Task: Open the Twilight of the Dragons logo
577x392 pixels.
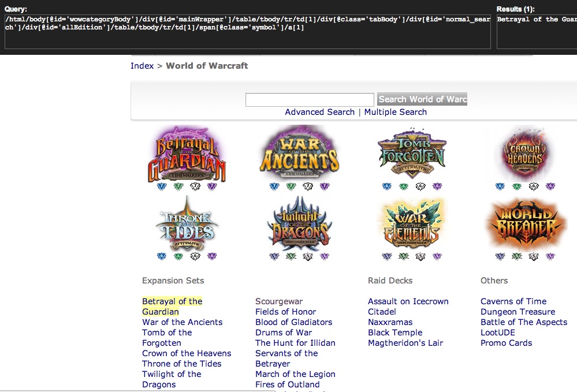Action: click(x=299, y=224)
